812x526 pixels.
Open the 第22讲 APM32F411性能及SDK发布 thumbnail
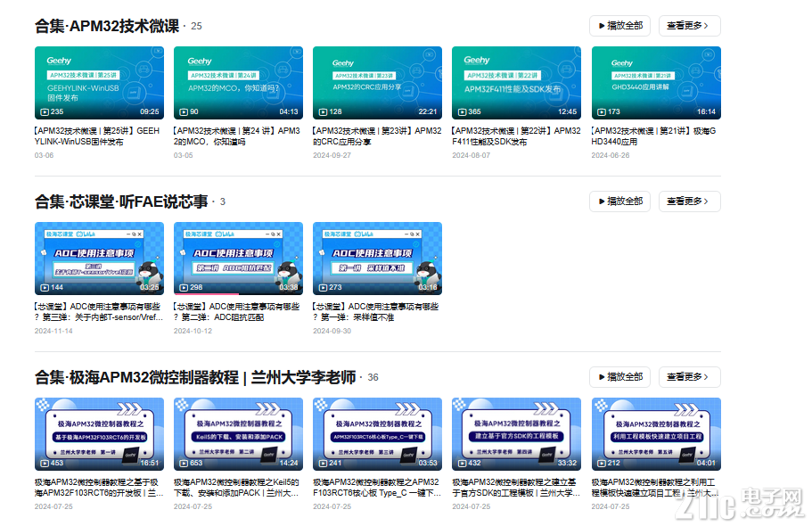coord(516,83)
